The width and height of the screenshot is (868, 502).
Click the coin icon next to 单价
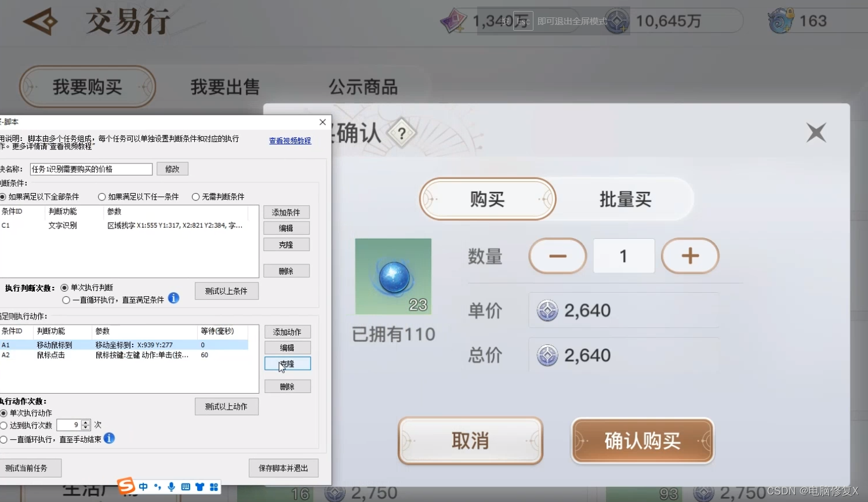coord(547,311)
